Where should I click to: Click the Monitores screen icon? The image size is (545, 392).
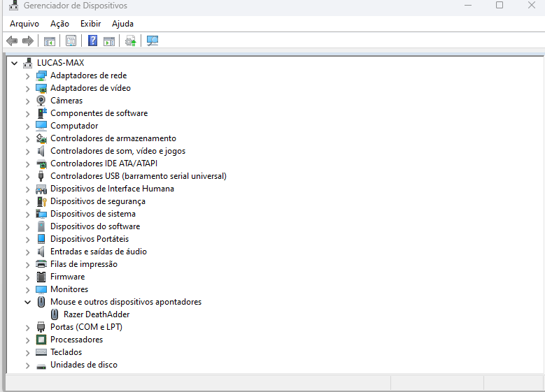(x=41, y=289)
